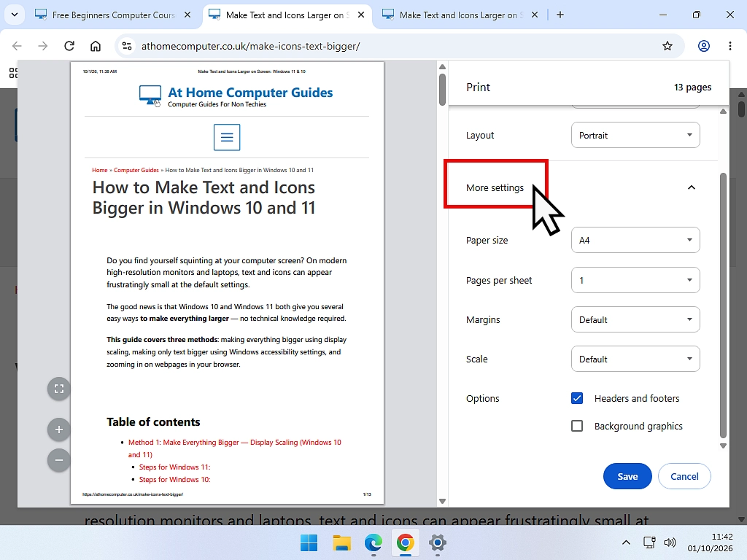
Task: Enable Background graphics checkbox
Action: pyautogui.click(x=577, y=426)
